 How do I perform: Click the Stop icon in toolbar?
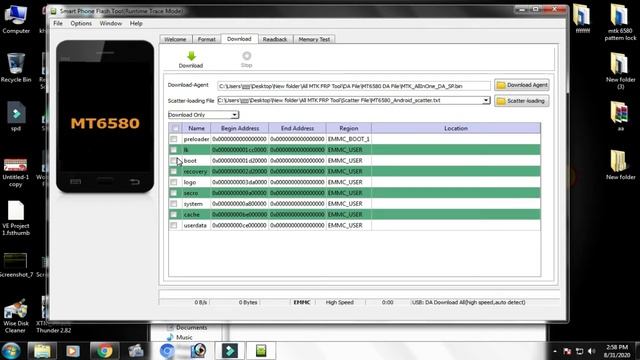(247, 56)
